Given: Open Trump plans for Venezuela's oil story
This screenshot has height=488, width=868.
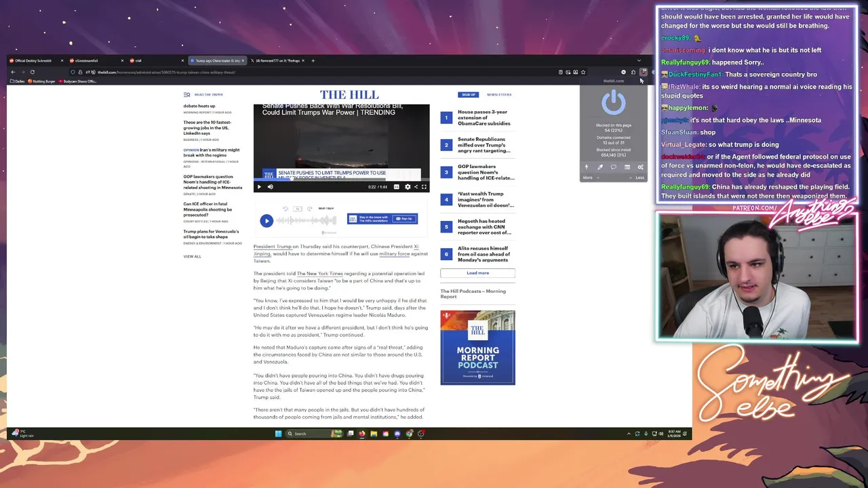Looking at the screenshot, I should click(x=211, y=234).
